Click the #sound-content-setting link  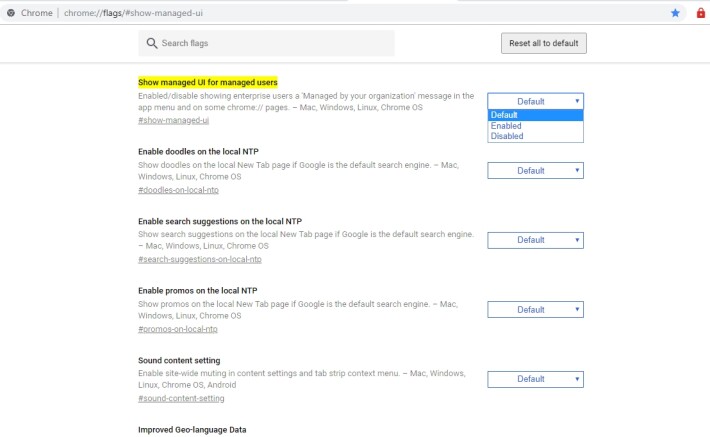pos(181,399)
